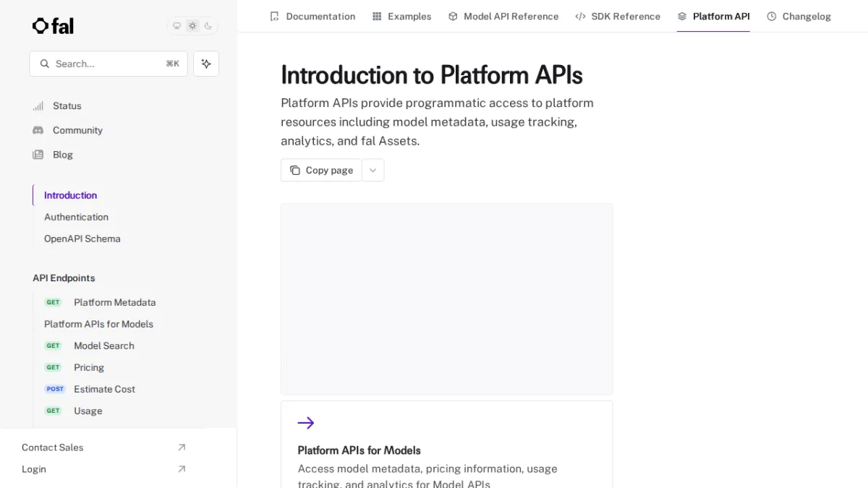Screen dimensions: 868x488
Task: Select Introduction in the sidebar
Action: (x=70, y=195)
